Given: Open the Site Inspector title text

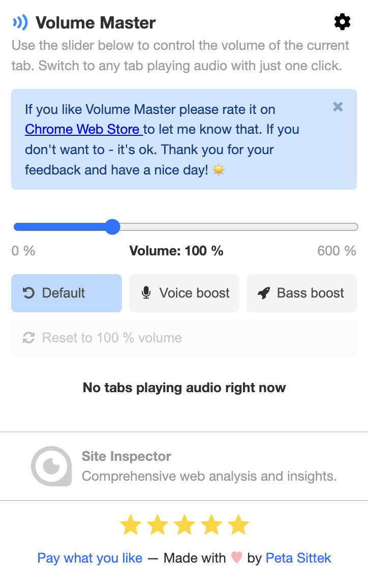Looking at the screenshot, I should 126,456.
